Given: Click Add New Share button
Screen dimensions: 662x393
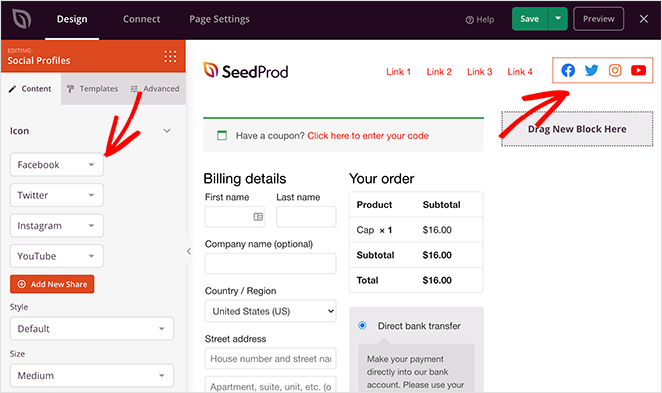Looking at the screenshot, I should click(52, 284).
